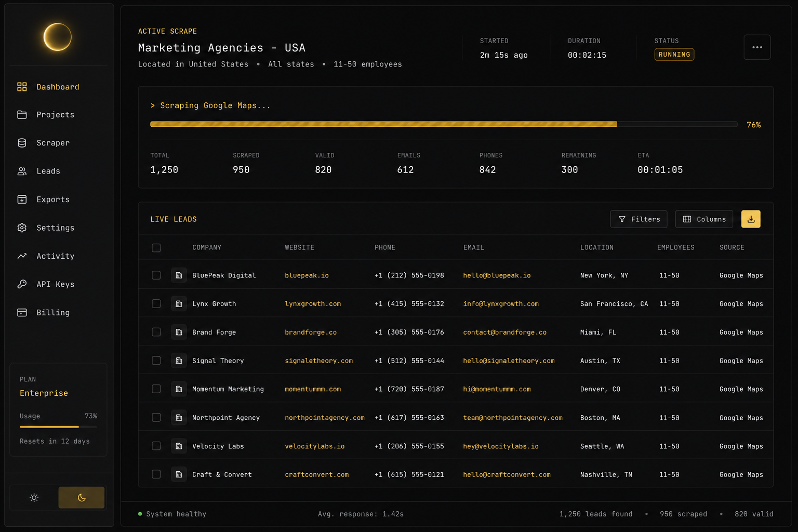
Task: Check the Lynx Growth row checkbox
Action: click(x=156, y=304)
